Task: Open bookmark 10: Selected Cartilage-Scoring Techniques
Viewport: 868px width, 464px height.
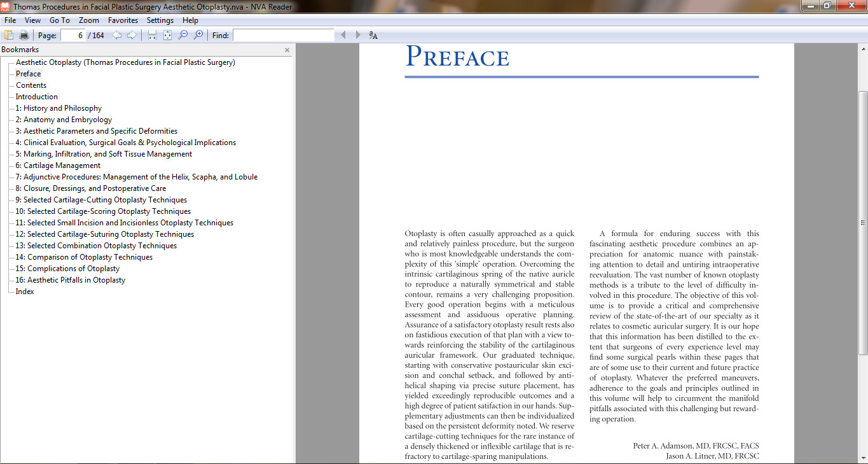Action: point(103,211)
